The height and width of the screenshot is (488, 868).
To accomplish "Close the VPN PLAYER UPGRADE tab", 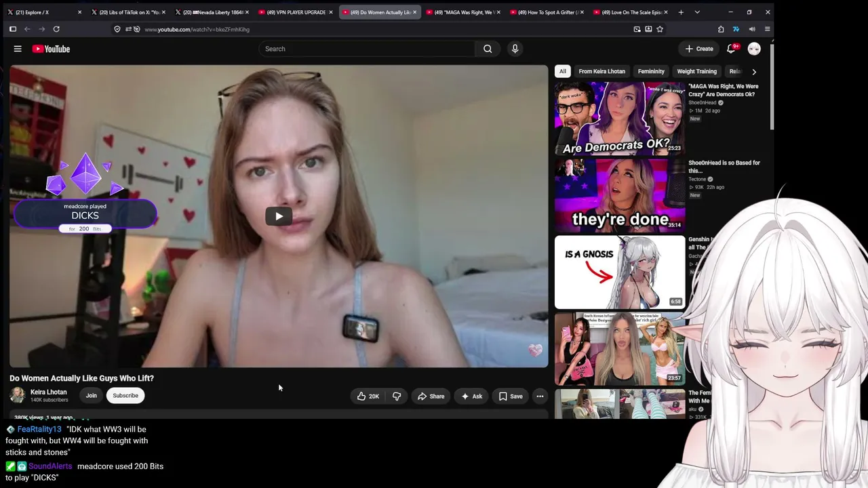I will coord(331,12).
